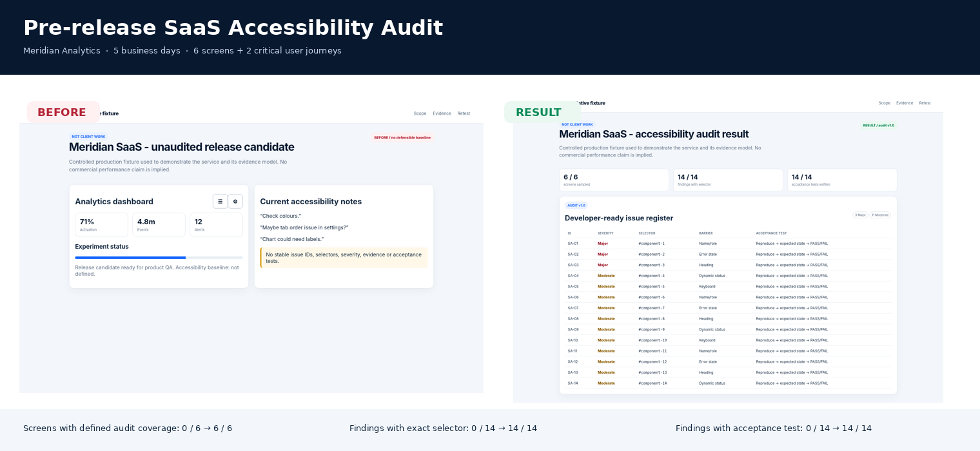Click the 4.8m Events stat card

click(159, 225)
